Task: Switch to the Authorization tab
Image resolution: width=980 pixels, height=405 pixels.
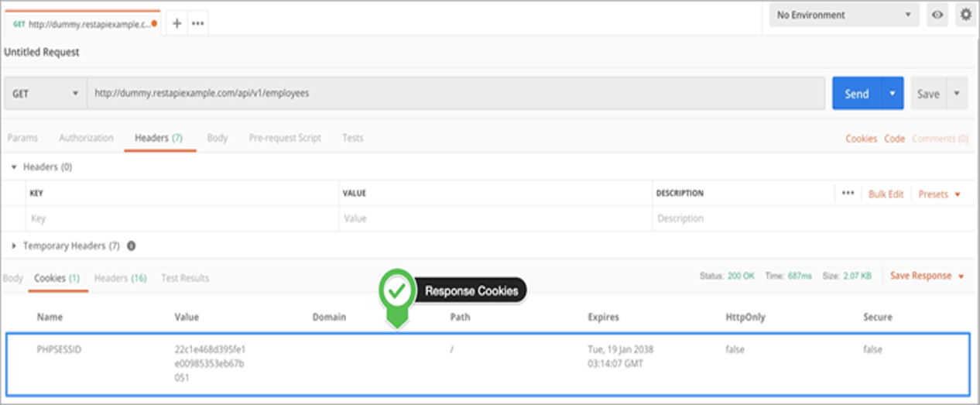Action: (x=86, y=138)
